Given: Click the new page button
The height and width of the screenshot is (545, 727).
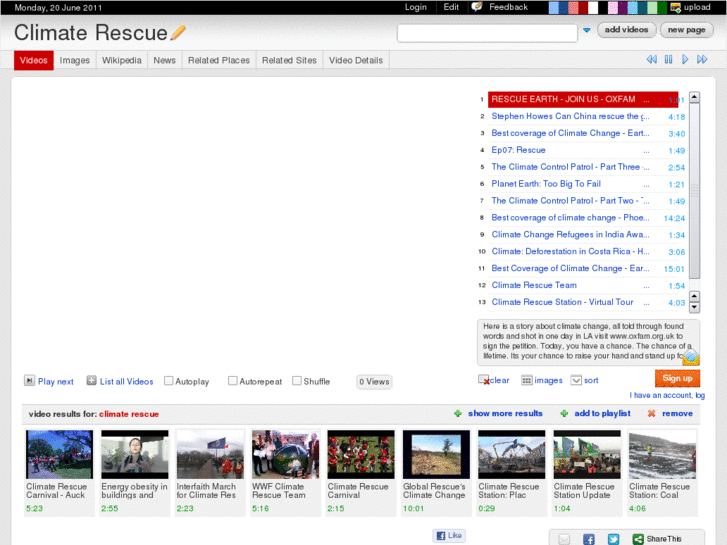Looking at the screenshot, I should [x=687, y=30].
